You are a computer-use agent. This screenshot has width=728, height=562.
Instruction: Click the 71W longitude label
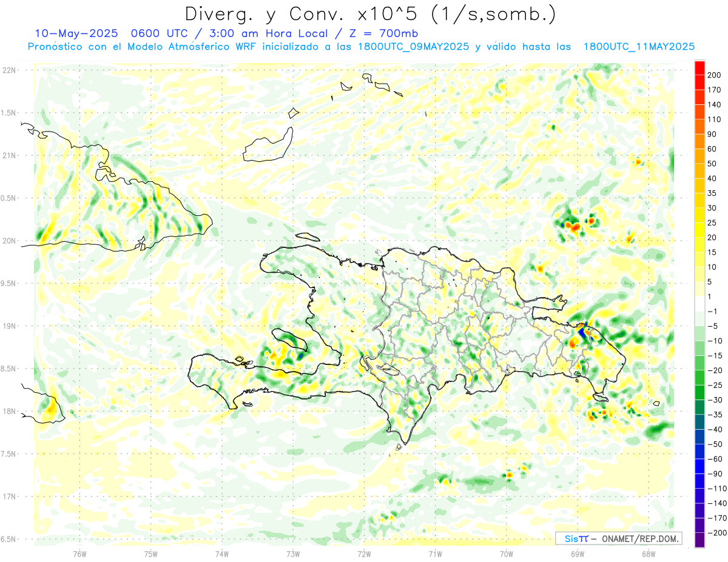point(435,554)
